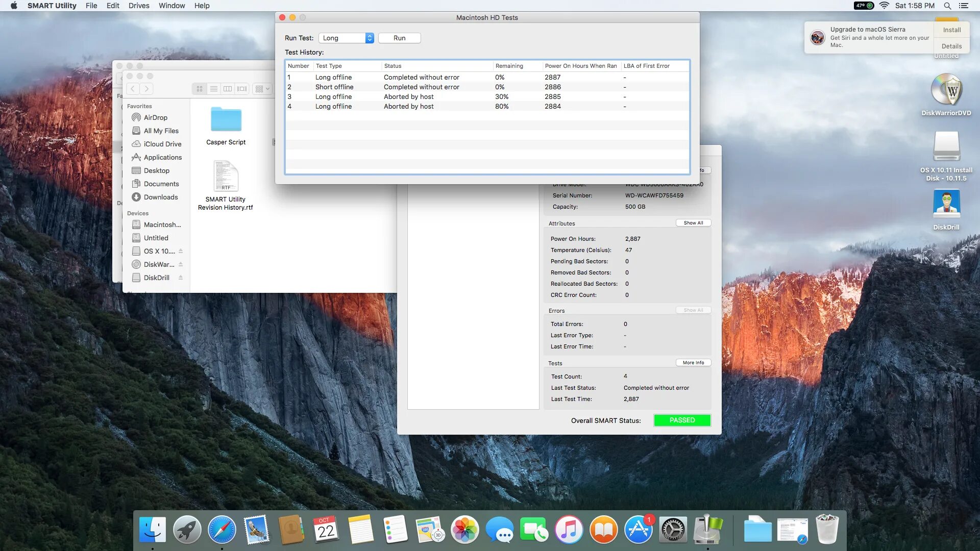The height and width of the screenshot is (551, 980).
Task: Click the Casper Script folder
Action: pyautogui.click(x=226, y=120)
